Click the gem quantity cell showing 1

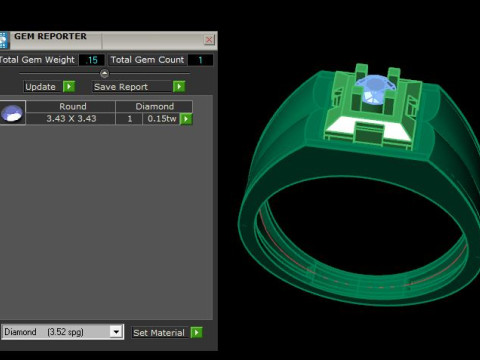[129, 119]
